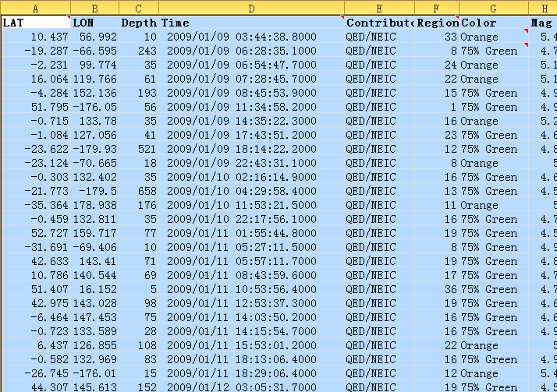Select latitude cell -6.464
The width and height of the screenshot is (557, 392).
36,316
